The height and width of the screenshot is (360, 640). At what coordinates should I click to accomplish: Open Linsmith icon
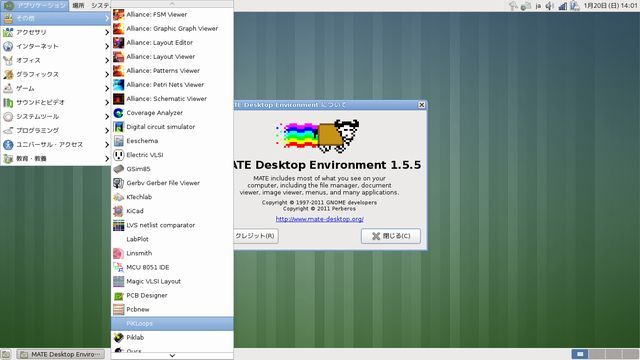tap(118, 253)
